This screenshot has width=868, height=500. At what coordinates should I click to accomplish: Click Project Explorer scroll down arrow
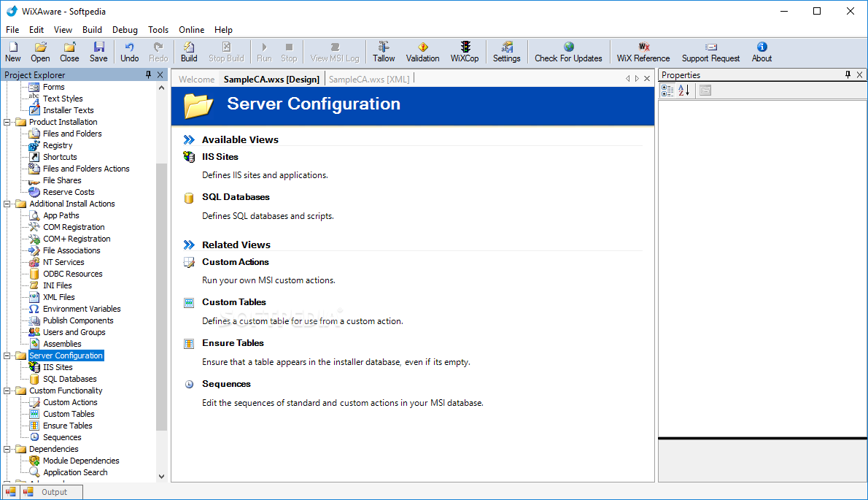(x=162, y=476)
